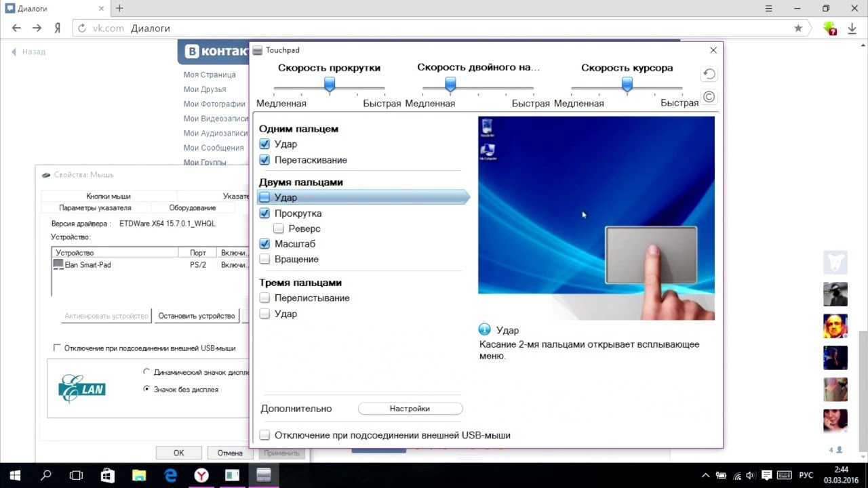Open Yandex Browser from taskbar
Viewport: 868px width, 488px height.
(x=201, y=475)
